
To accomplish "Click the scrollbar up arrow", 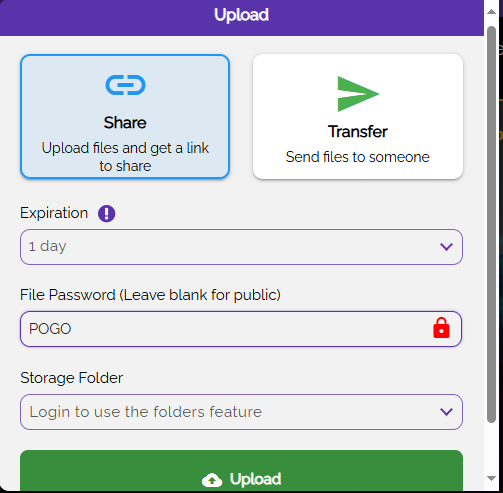I will point(491,12).
